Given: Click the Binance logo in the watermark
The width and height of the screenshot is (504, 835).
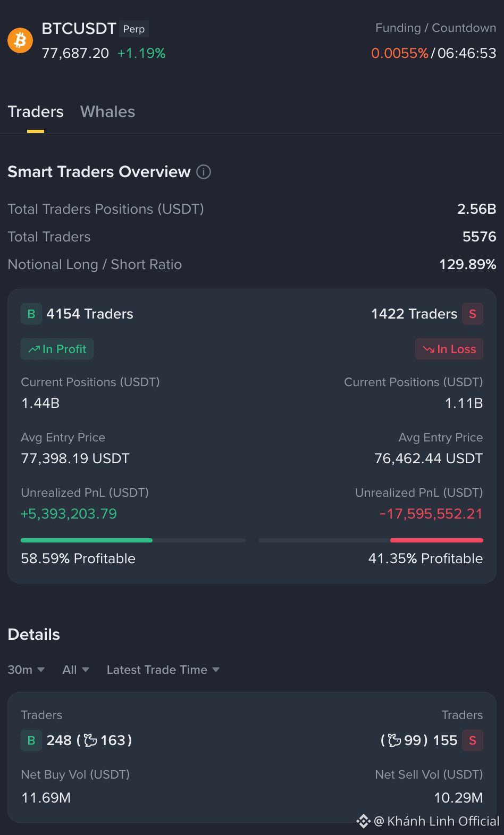Looking at the screenshot, I should pos(364,821).
